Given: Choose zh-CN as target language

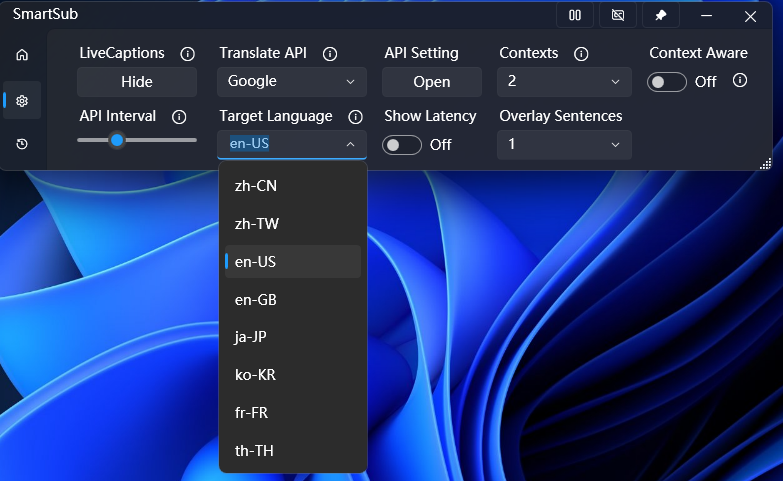Looking at the screenshot, I should coord(292,186).
